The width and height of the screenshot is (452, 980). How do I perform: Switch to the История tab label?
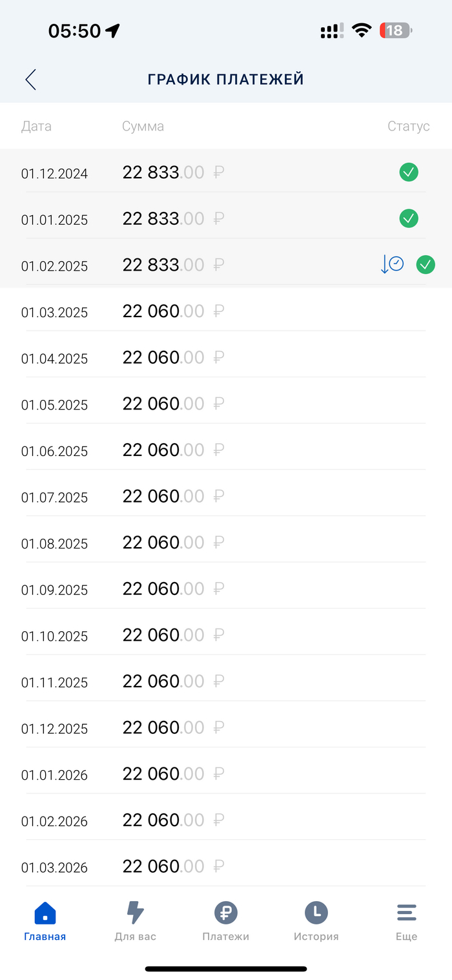point(316,937)
